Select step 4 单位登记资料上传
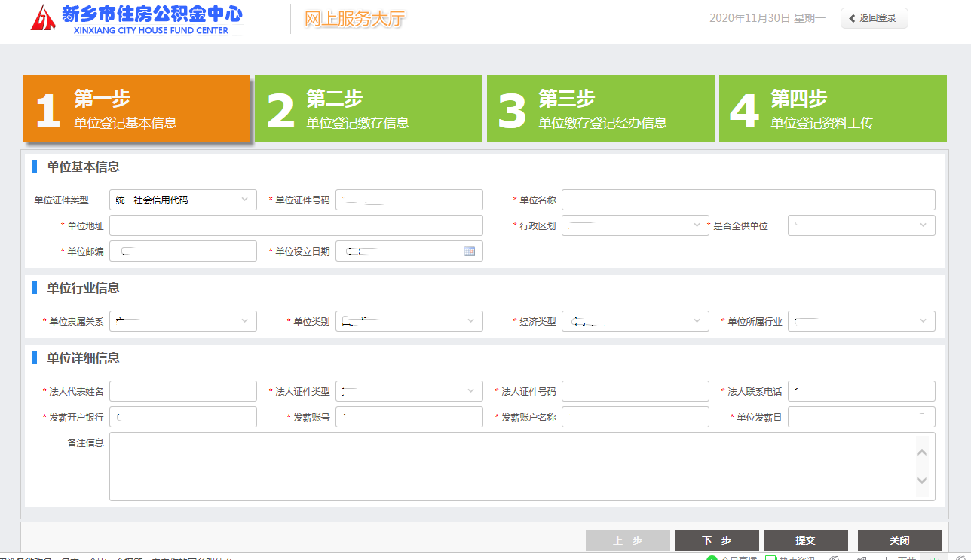Screen dimensions: 971x560 click(x=833, y=109)
